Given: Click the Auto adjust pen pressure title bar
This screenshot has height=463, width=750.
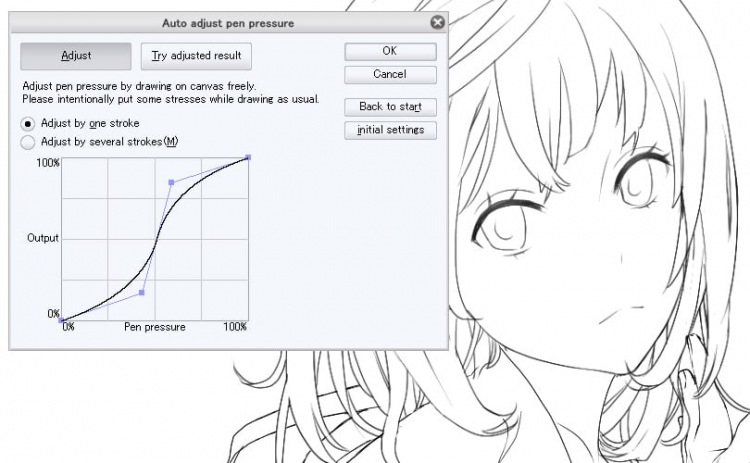Looking at the screenshot, I should coord(228,23).
